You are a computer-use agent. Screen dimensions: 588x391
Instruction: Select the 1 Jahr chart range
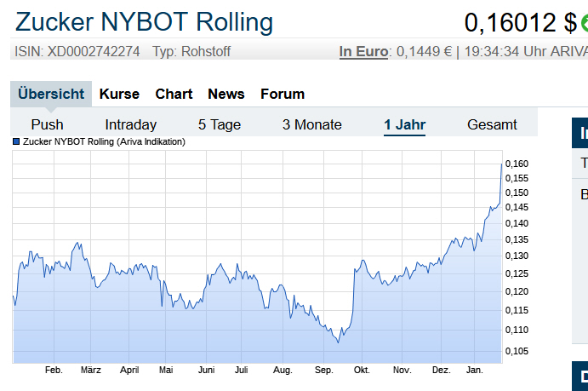click(405, 124)
